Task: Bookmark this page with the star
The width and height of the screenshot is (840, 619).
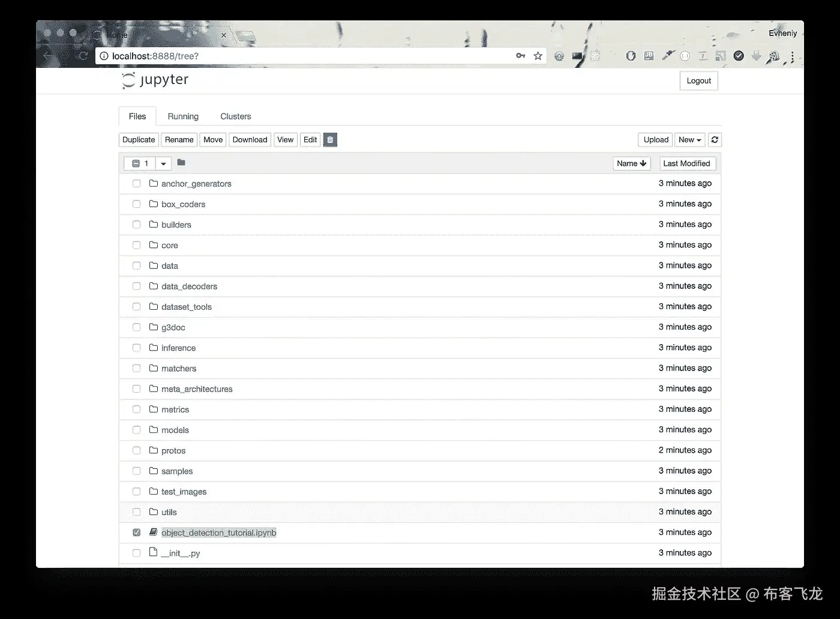Action: pyautogui.click(x=538, y=56)
